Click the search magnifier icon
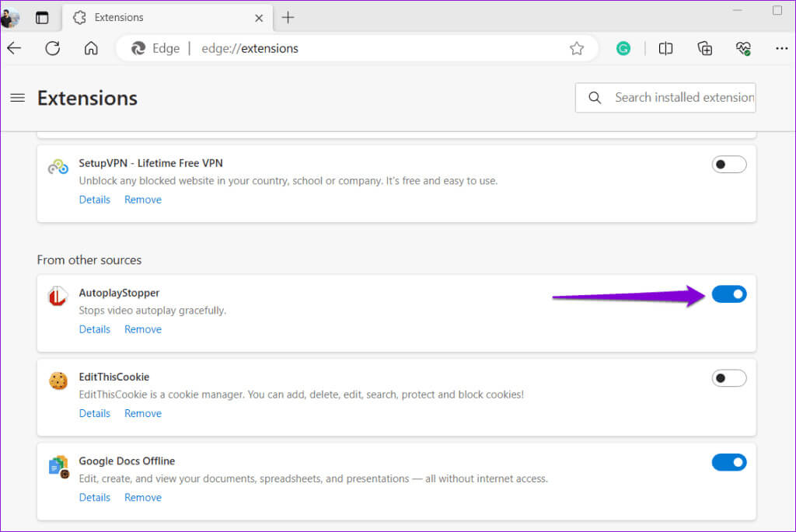This screenshot has width=796, height=532. [595, 97]
